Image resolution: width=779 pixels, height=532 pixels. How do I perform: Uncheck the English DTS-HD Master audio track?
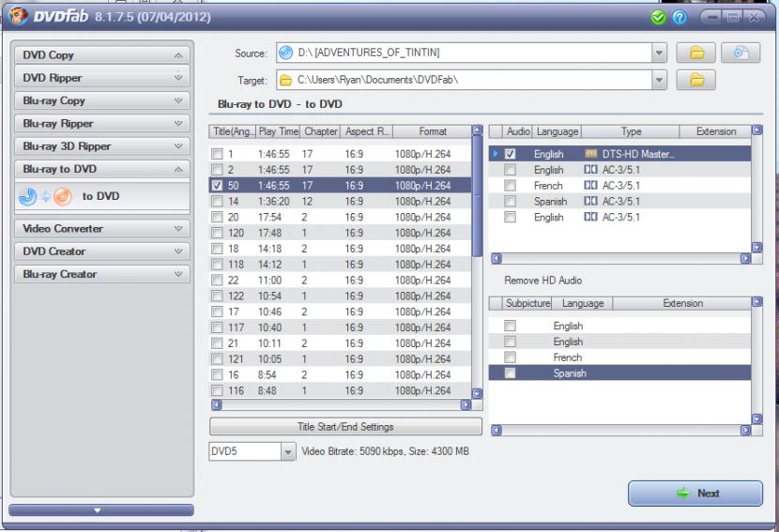(x=510, y=153)
